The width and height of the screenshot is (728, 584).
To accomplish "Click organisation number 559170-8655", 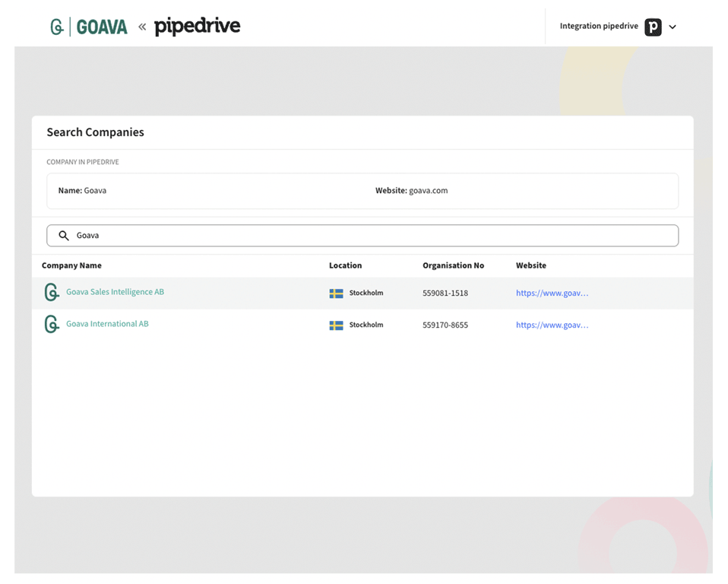I will (x=445, y=325).
